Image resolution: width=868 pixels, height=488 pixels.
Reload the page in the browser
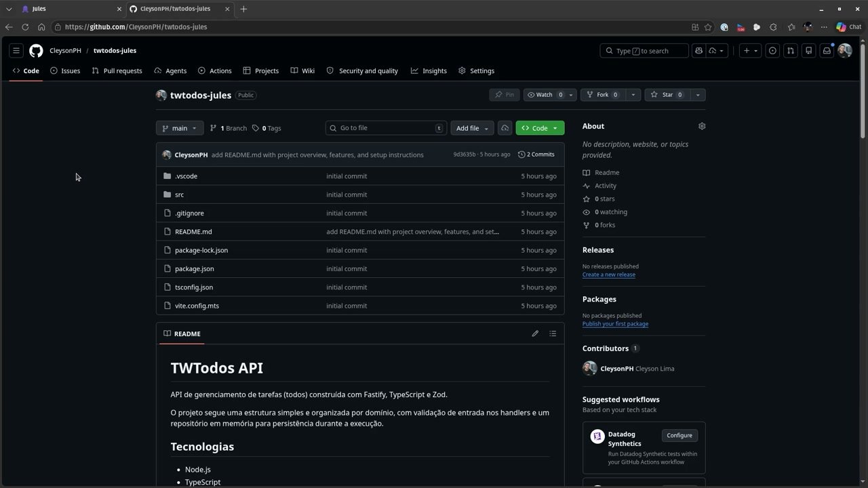click(x=25, y=27)
